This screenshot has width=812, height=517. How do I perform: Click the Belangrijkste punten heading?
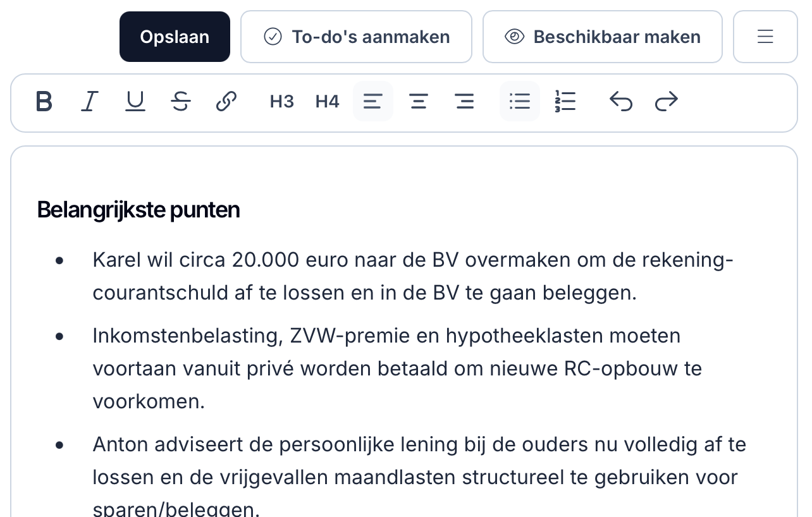click(x=138, y=210)
